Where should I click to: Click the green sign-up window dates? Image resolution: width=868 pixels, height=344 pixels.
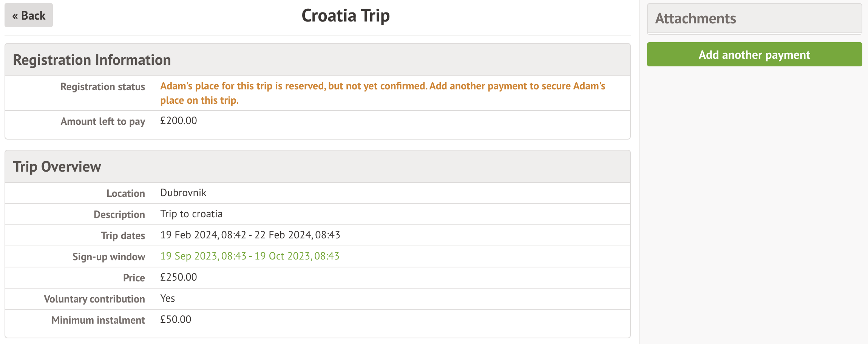click(x=250, y=256)
